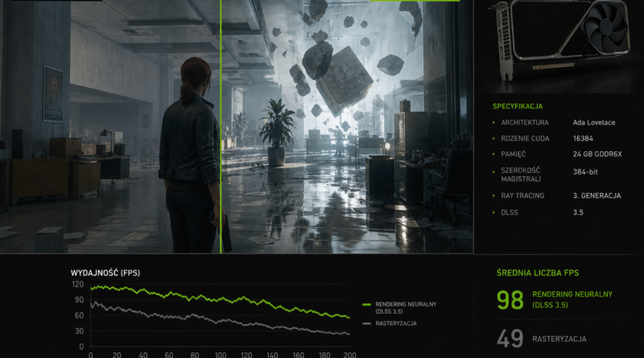Image resolution: width=644 pixels, height=358 pixels.
Task: Select the 384-bit value
Action: coord(585,172)
